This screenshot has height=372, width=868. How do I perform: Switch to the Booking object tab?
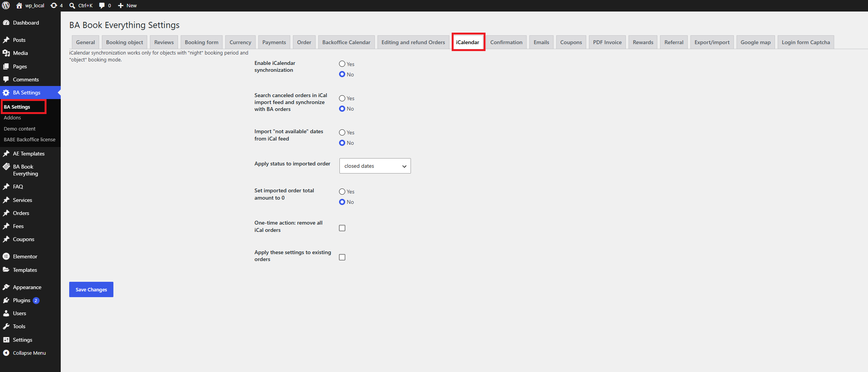(x=125, y=42)
